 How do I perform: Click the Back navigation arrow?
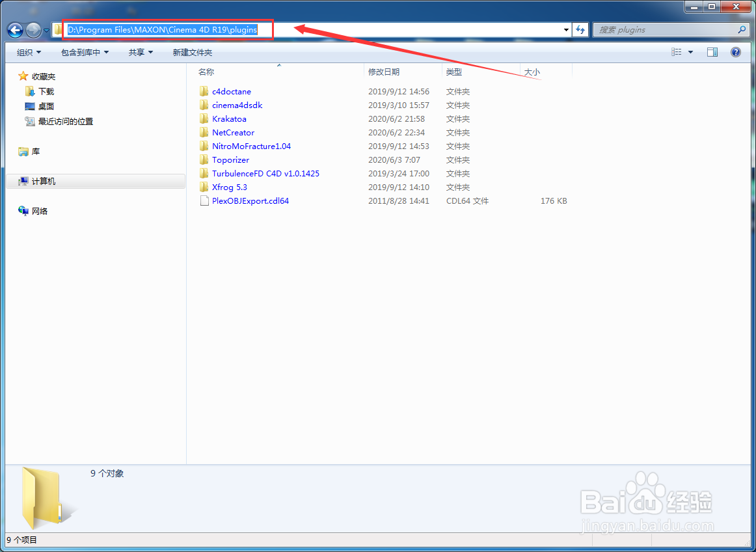[16, 31]
